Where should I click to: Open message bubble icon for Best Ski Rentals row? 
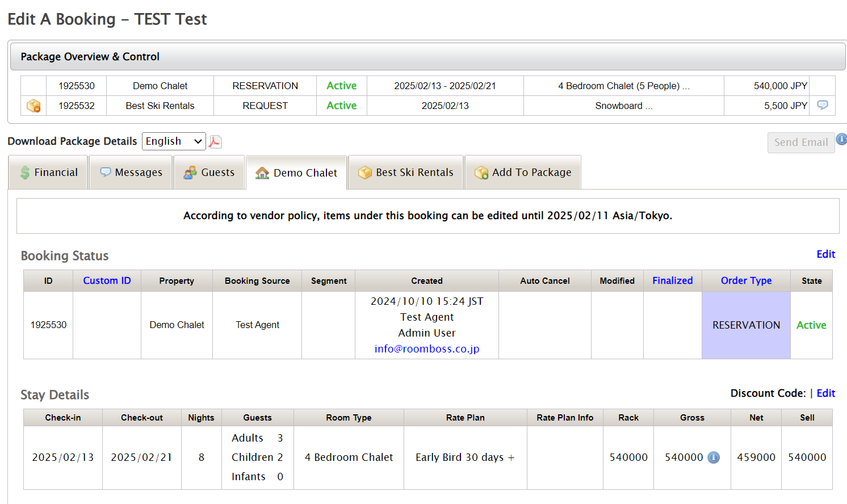click(822, 105)
